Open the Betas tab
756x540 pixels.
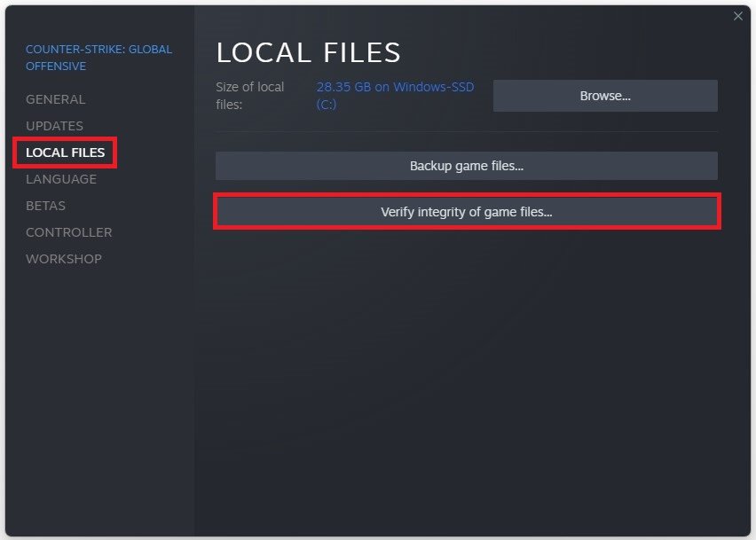click(x=46, y=206)
